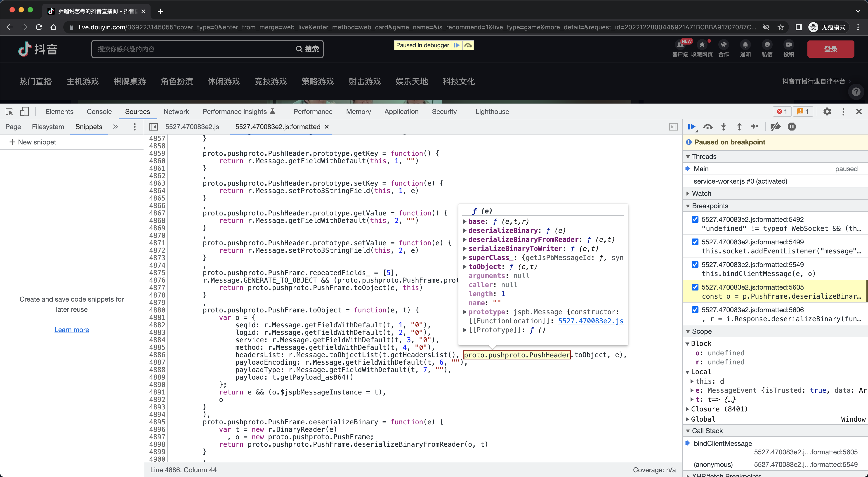Viewport: 868px width, 477px height.
Task: Open 抖音直播行业自律平台 link
Action: 816,81
